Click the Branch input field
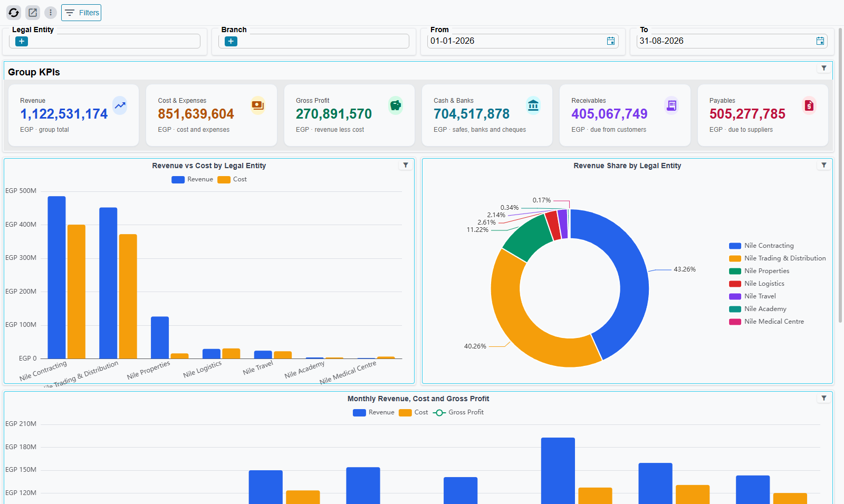 pos(314,41)
